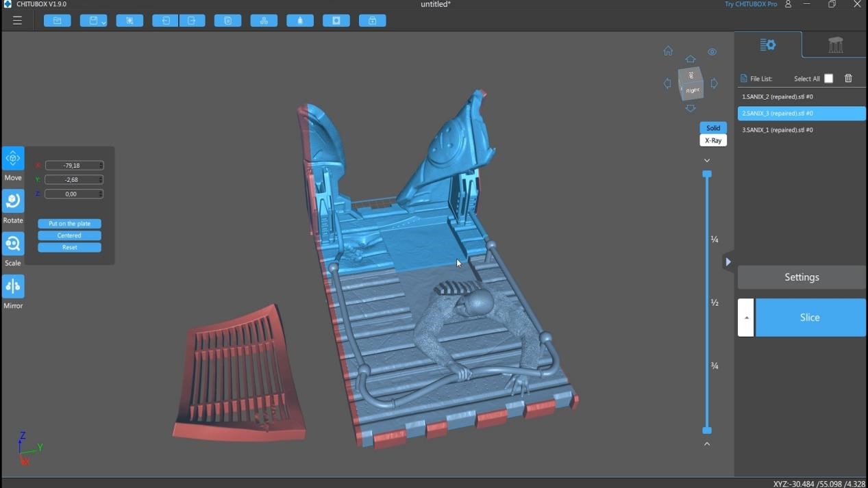
Task: Click Put on the plate button
Action: pyautogui.click(x=69, y=224)
